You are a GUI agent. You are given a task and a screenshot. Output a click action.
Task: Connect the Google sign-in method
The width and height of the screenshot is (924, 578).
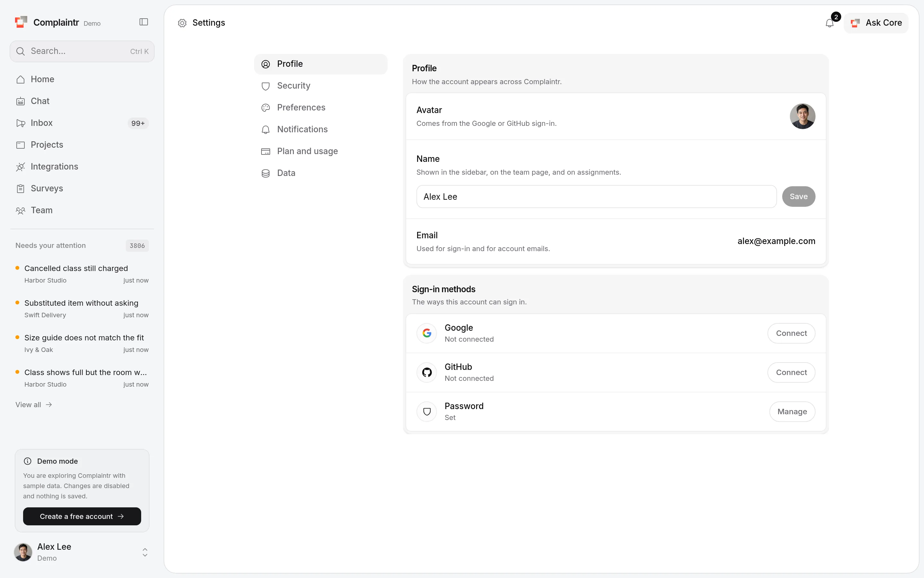coord(791,333)
